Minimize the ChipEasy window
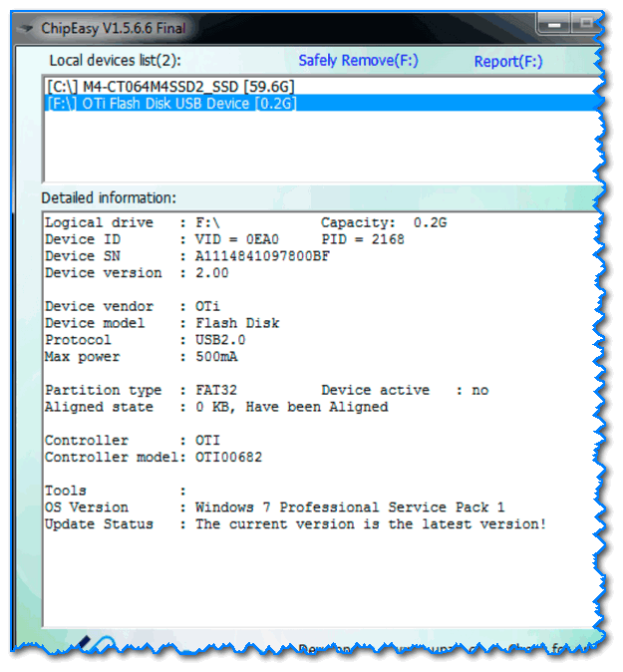Screen dimensions: 623x672 [x=554, y=24]
